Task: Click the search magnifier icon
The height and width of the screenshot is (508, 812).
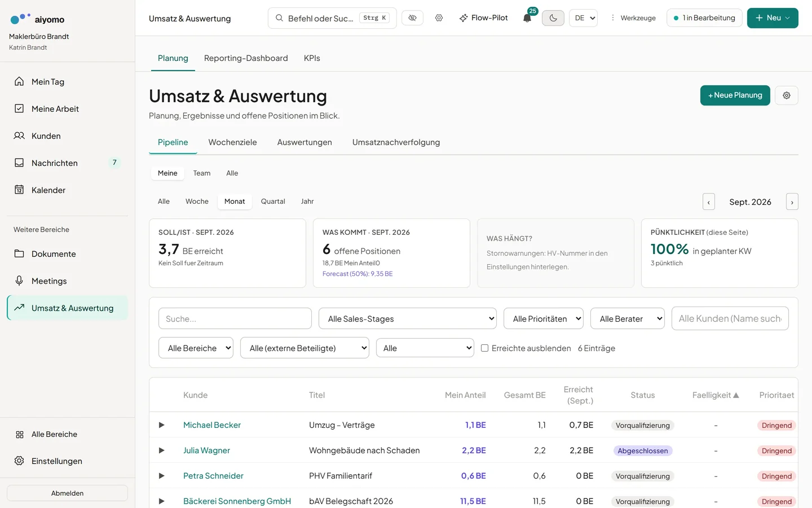Action: pos(279,18)
